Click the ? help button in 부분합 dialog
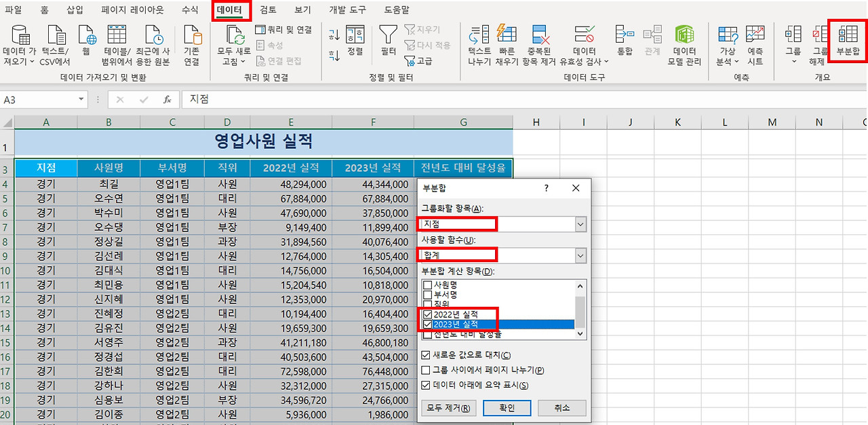 (x=547, y=189)
